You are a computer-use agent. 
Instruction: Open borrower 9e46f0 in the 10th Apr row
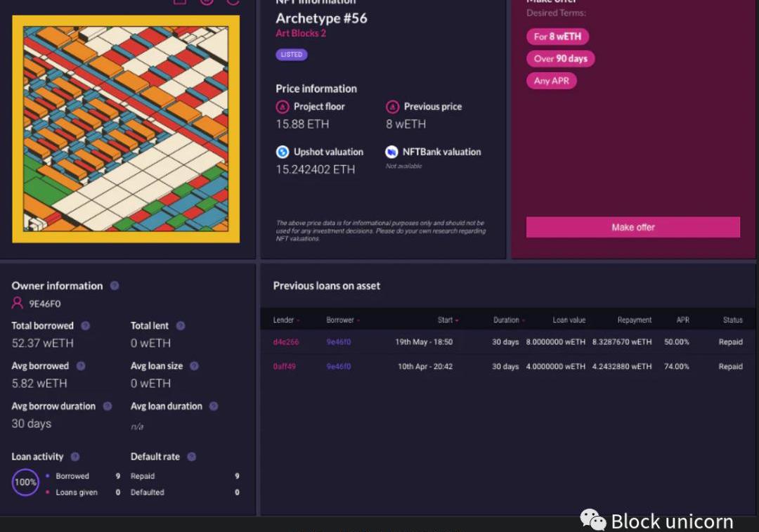pyautogui.click(x=339, y=366)
